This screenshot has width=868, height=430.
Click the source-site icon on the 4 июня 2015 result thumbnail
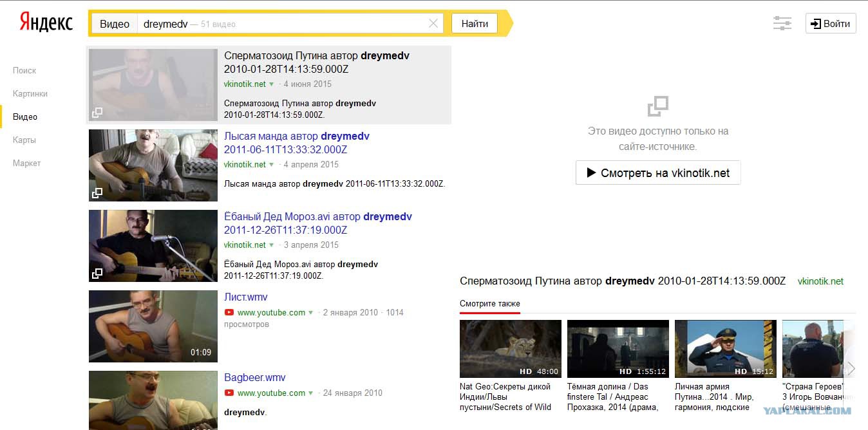[x=97, y=113]
